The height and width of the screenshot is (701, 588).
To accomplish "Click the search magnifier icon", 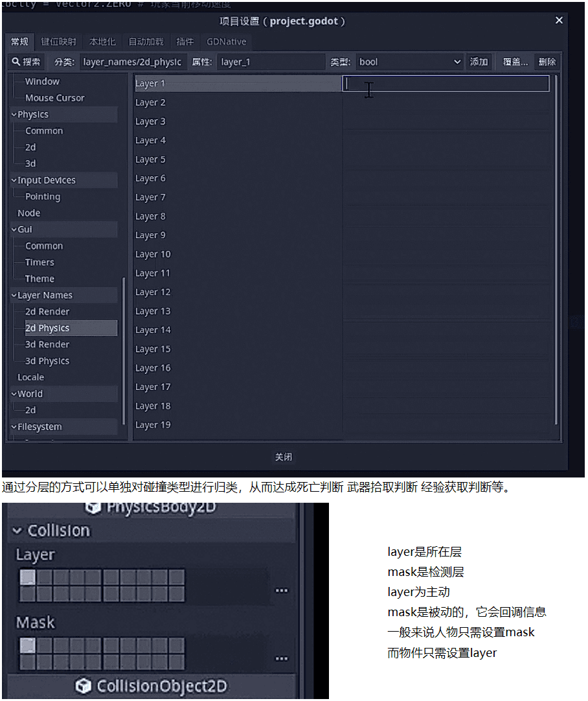I will tap(16, 62).
